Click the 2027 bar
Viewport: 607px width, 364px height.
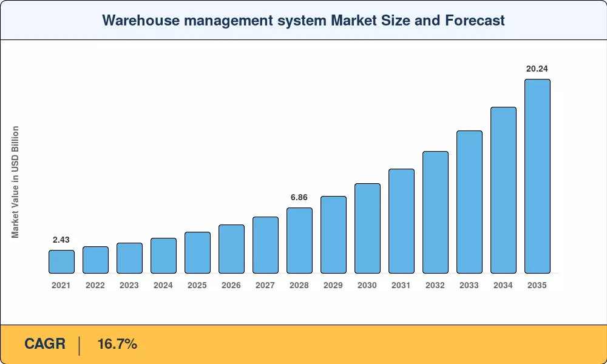click(266, 245)
